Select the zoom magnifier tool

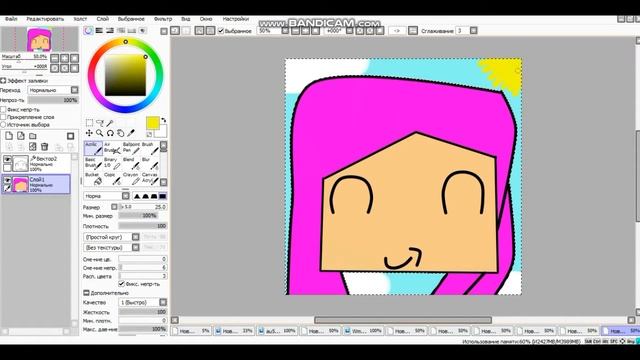tap(100, 133)
